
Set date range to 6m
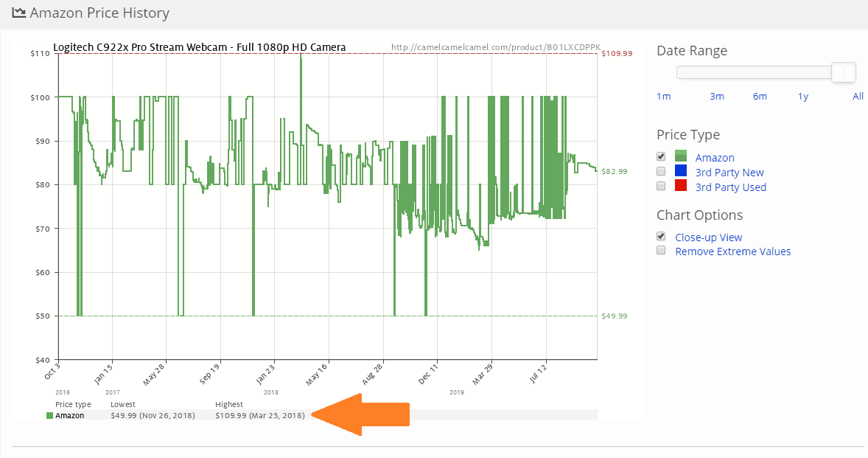pyautogui.click(x=760, y=97)
